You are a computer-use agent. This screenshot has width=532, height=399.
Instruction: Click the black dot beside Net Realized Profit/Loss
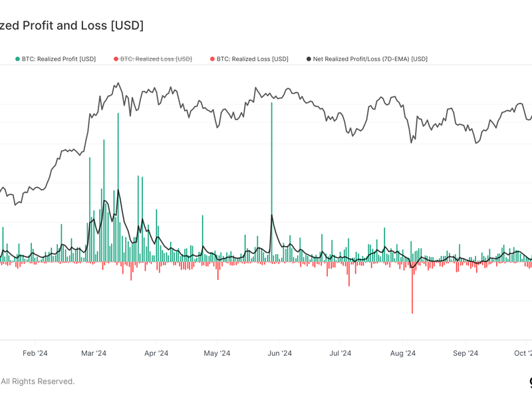click(x=309, y=59)
